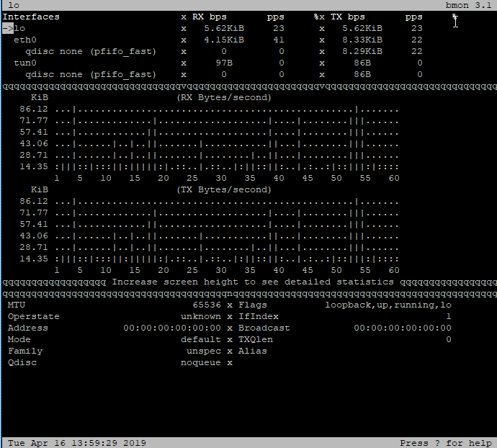The image size is (497, 448).
Task: Click the RX bps column header
Action: [209, 17]
